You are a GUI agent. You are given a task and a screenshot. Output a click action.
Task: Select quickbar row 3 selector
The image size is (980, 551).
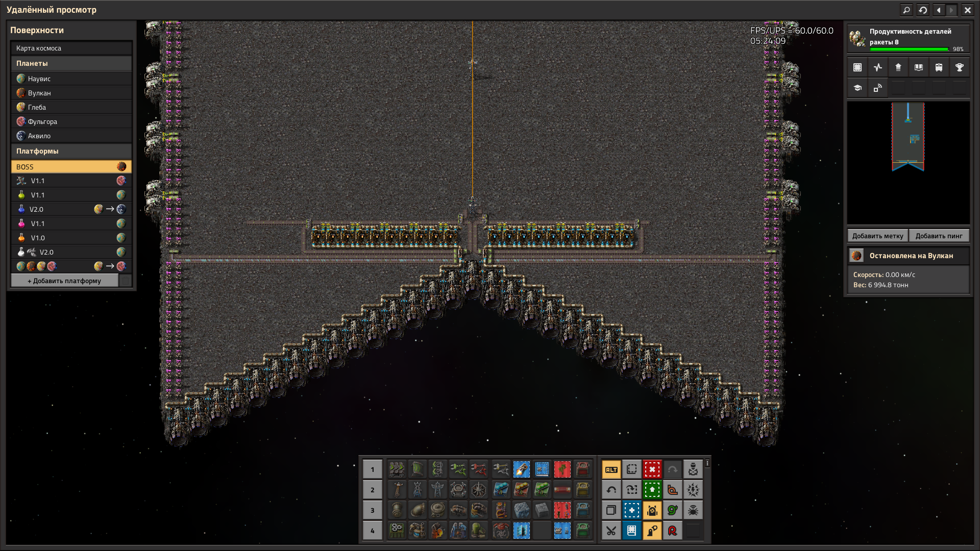(x=372, y=510)
